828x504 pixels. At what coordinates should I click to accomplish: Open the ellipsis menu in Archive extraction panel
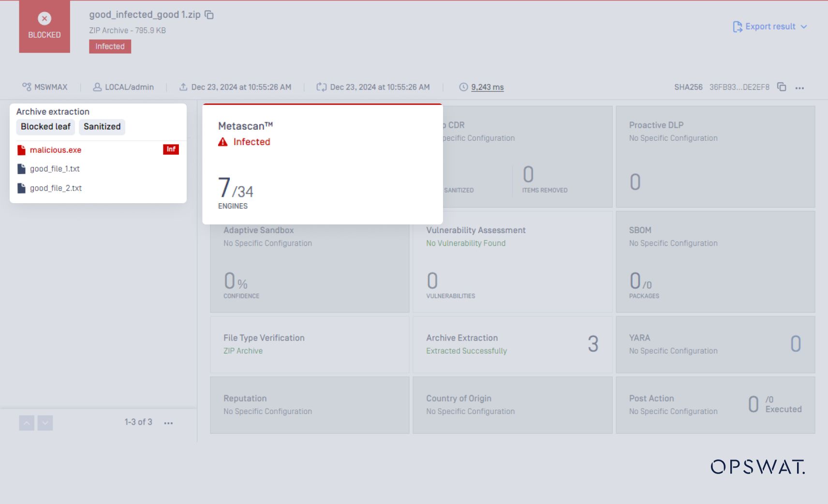click(169, 423)
